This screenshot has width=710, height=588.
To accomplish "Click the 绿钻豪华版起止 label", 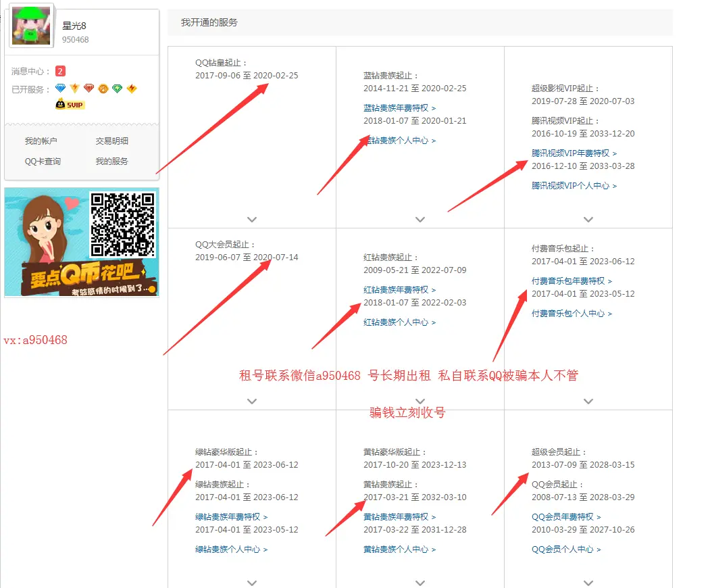I will 227,452.
